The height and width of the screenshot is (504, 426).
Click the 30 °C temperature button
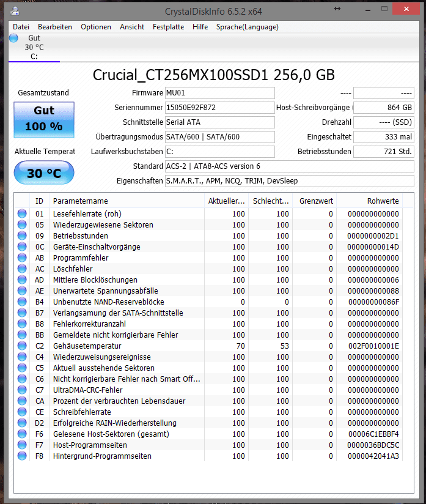[44, 173]
